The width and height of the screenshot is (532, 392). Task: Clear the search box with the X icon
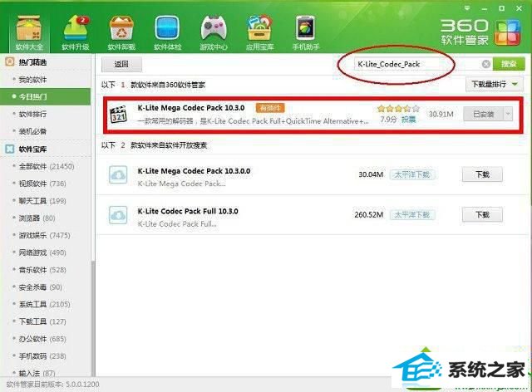(485, 64)
